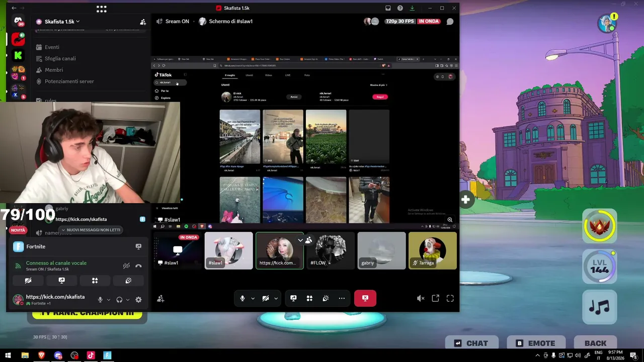Show the voice channel chat bubble
This screenshot has height=362, width=644.
[x=450, y=22]
